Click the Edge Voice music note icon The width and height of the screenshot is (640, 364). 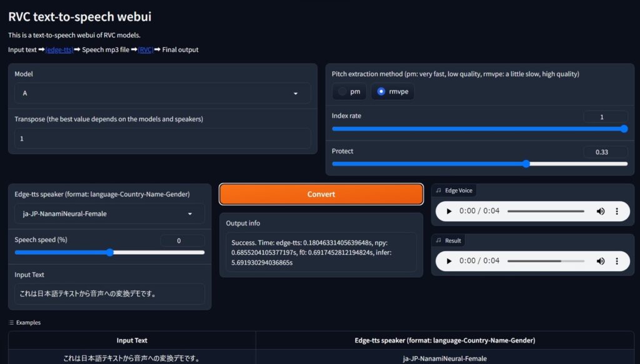pyautogui.click(x=438, y=190)
